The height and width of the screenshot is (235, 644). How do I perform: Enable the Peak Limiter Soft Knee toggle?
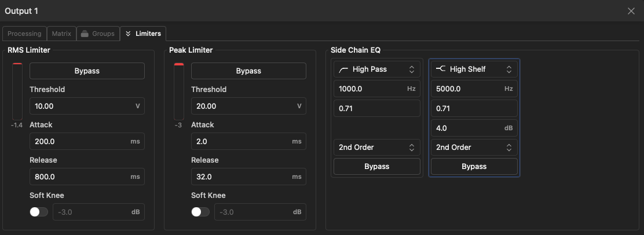(x=200, y=212)
